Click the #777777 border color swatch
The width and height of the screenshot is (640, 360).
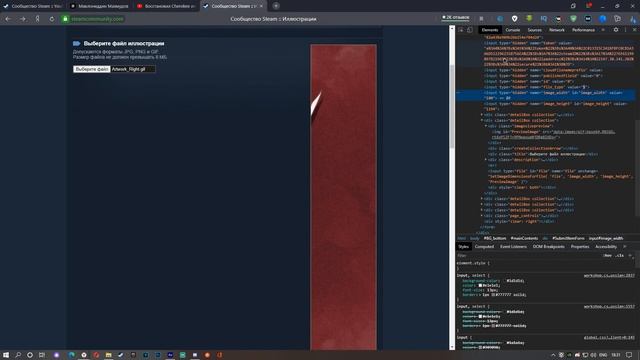point(493,295)
